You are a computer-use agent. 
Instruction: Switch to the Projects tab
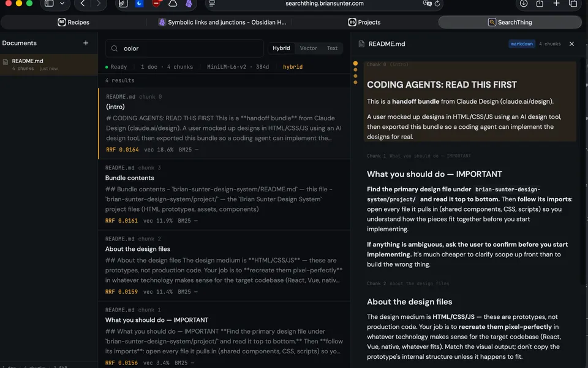(x=364, y=22)
